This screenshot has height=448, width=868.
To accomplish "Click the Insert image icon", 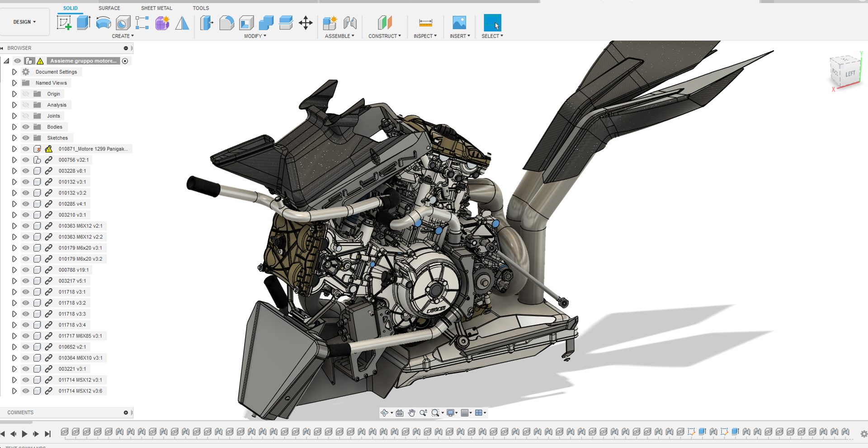I will pyautogui.click(x=459, y=23).
